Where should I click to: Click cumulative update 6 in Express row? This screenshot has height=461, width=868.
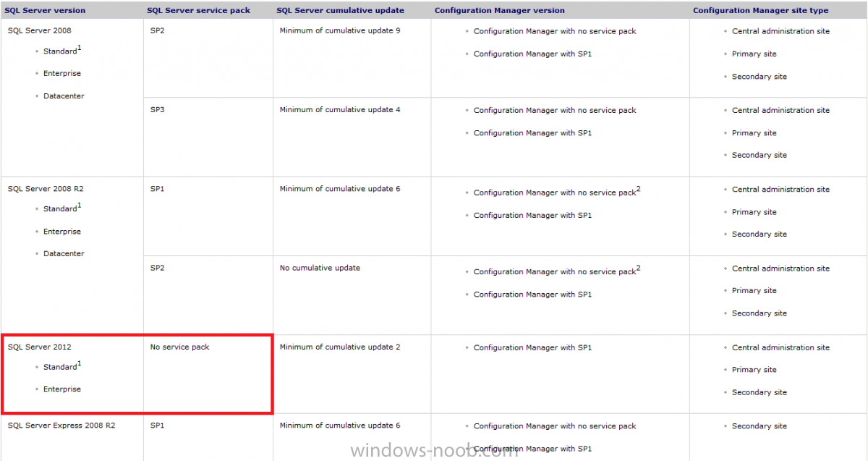coord(340,426)
